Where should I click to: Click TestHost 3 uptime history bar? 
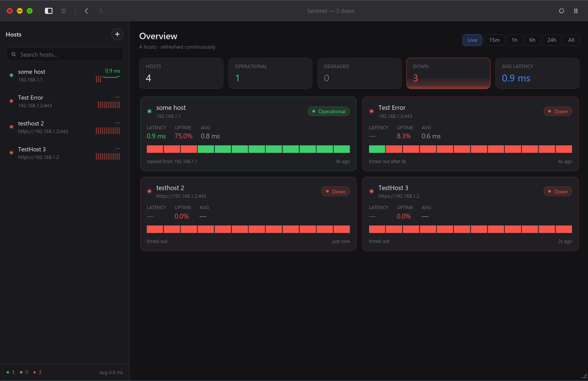click(471, 229)
